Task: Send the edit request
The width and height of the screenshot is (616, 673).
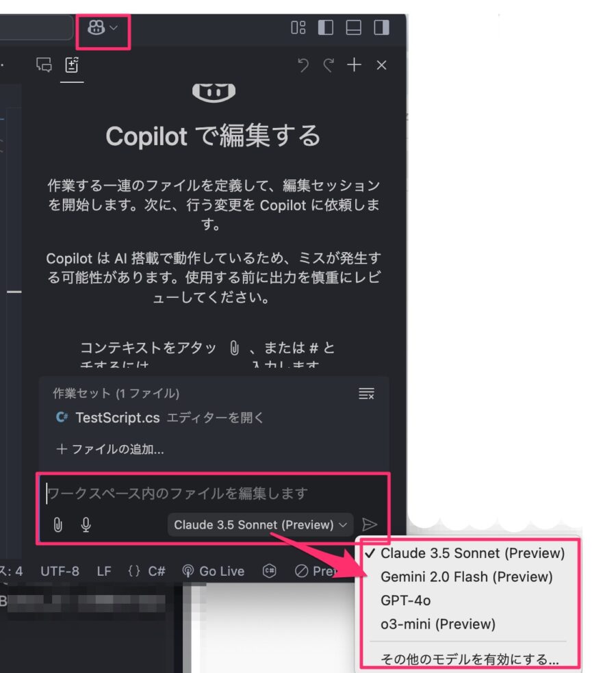Action: tap(370, 524)
